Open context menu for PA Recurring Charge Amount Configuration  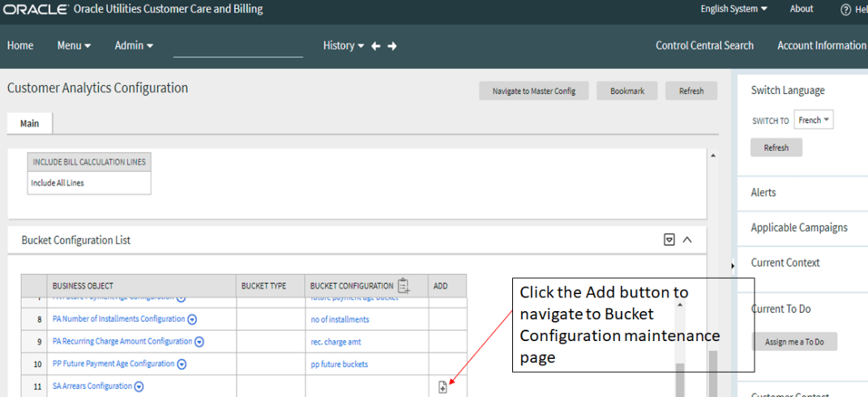coord(199,342)
